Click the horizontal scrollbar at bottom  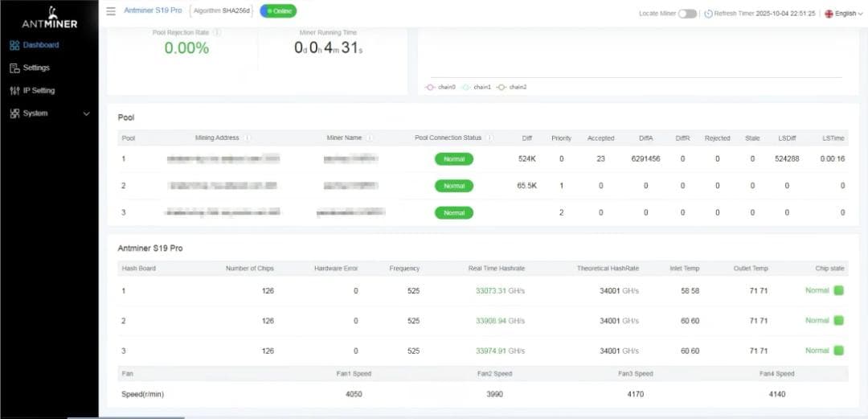pyautogui.click(x=125, y=417)
